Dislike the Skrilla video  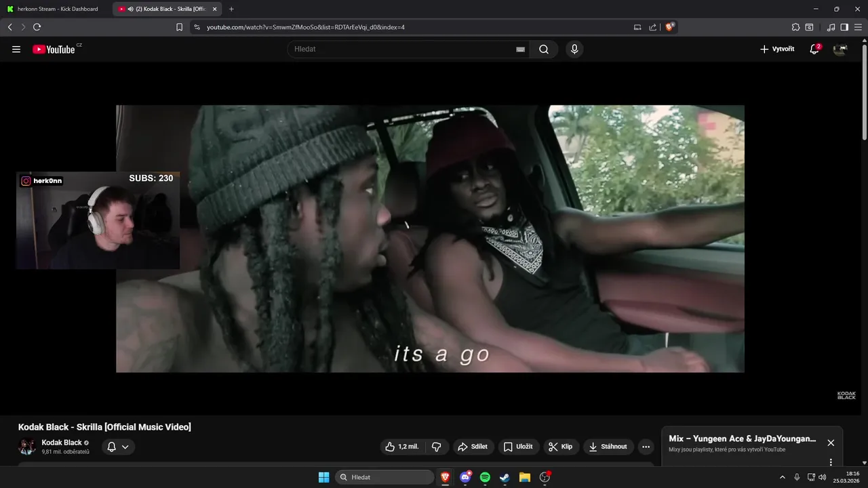point(436,447)
